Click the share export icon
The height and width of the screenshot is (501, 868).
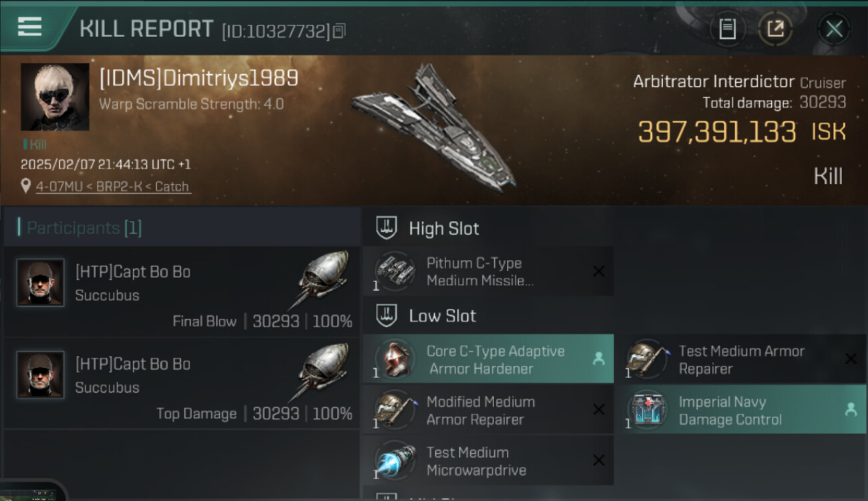click(775, 29)
